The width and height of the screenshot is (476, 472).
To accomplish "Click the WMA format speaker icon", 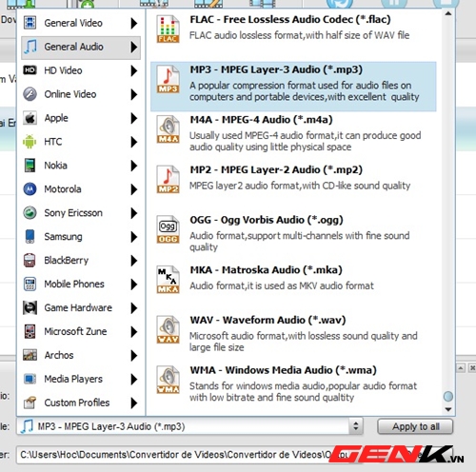I will 168,380.
